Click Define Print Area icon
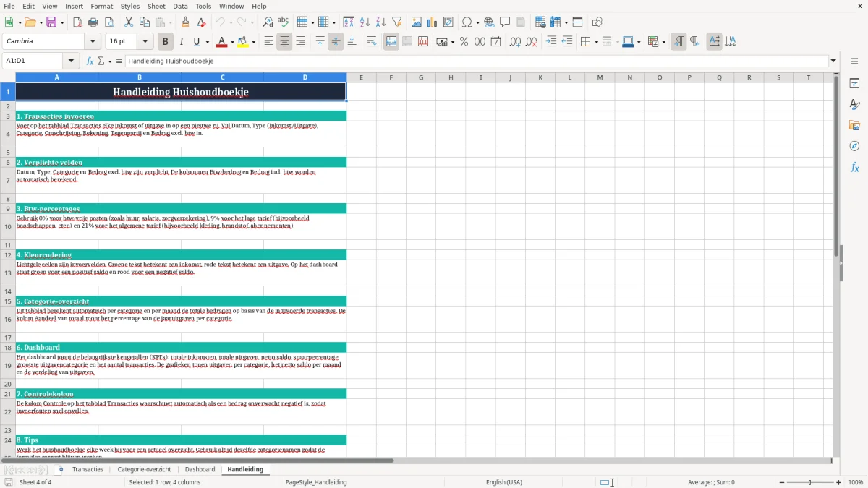Image resolution: width=868 pixels, height=488 pixels. pyautogui.click(x=540, y=22)
